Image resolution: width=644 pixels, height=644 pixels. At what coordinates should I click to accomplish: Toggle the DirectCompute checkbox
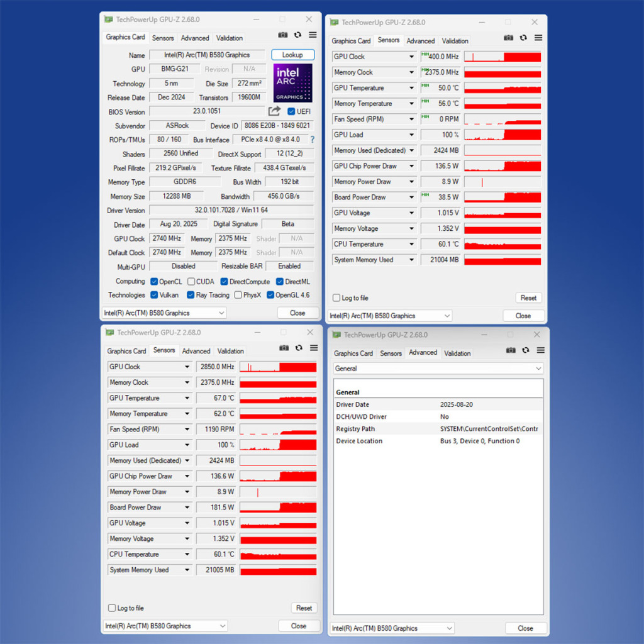[225, 282]
